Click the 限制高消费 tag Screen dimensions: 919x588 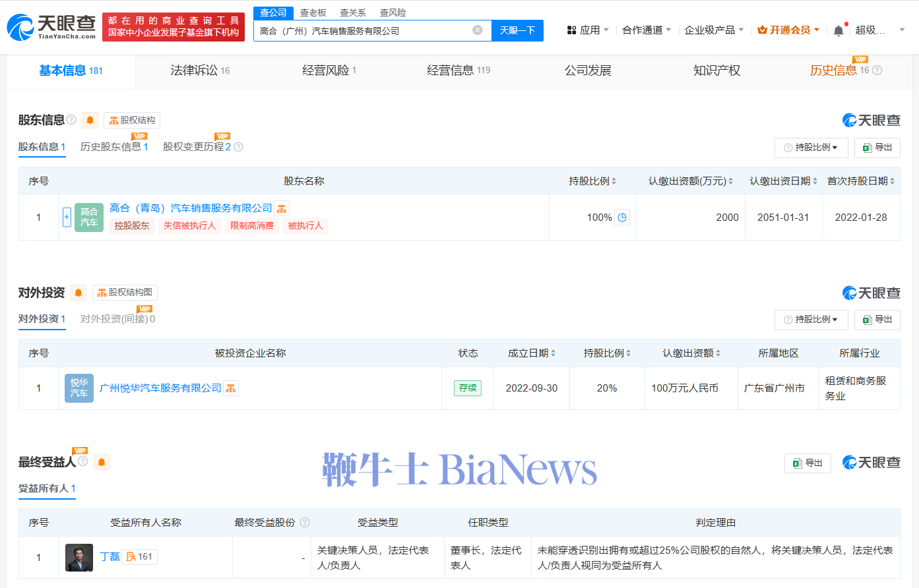252,225
